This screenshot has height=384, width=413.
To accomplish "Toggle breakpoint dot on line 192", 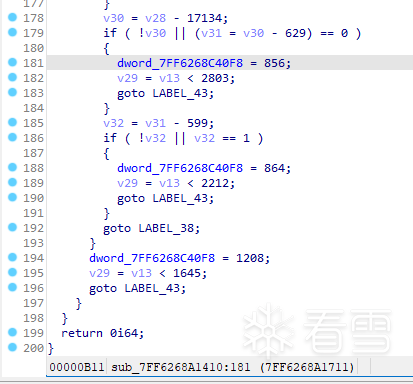I will 12,227.
